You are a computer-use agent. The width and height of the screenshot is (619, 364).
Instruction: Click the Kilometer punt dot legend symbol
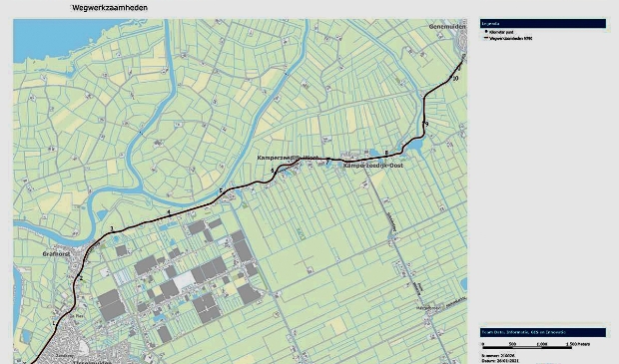pos(486,32)
